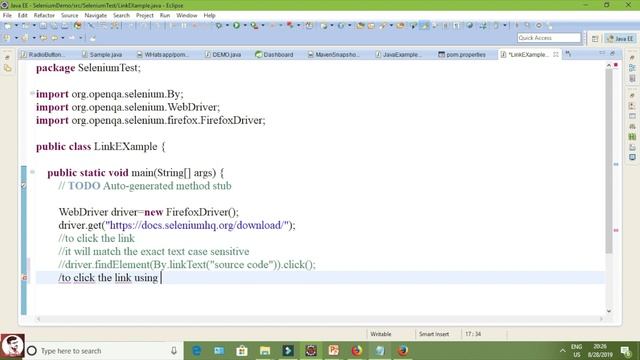Open the New file dropdown arrow
The width and height of the screenshot is (640, 360).
[x=16, y=26]
